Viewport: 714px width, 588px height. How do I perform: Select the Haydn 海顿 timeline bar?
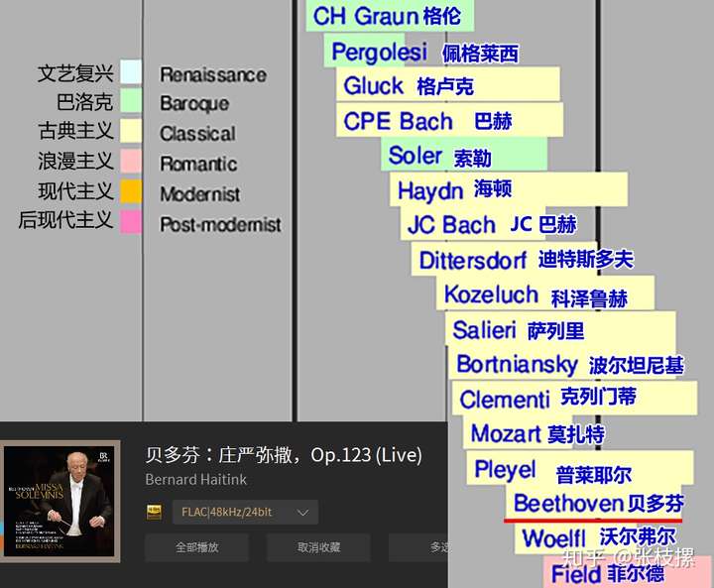(509, 189)
